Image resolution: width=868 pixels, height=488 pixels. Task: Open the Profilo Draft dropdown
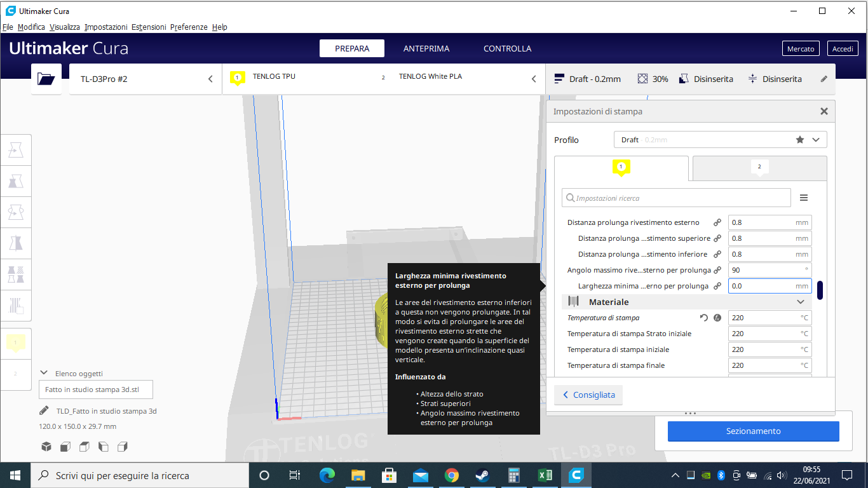click(721, 140)
